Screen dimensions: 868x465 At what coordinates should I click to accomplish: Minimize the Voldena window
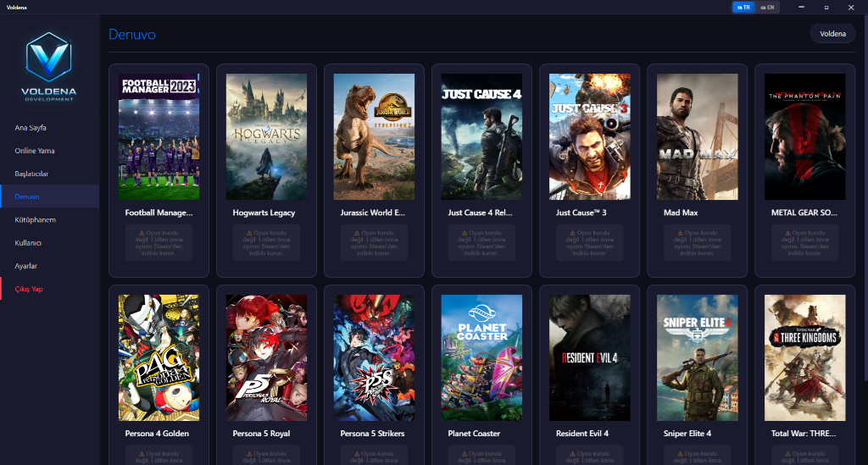pos(801,7)
